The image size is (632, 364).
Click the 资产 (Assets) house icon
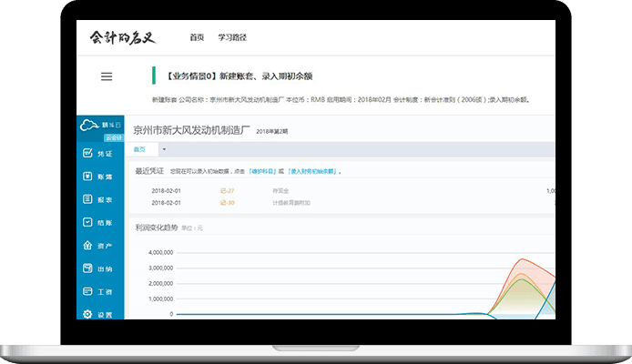(x=88, y=246)
